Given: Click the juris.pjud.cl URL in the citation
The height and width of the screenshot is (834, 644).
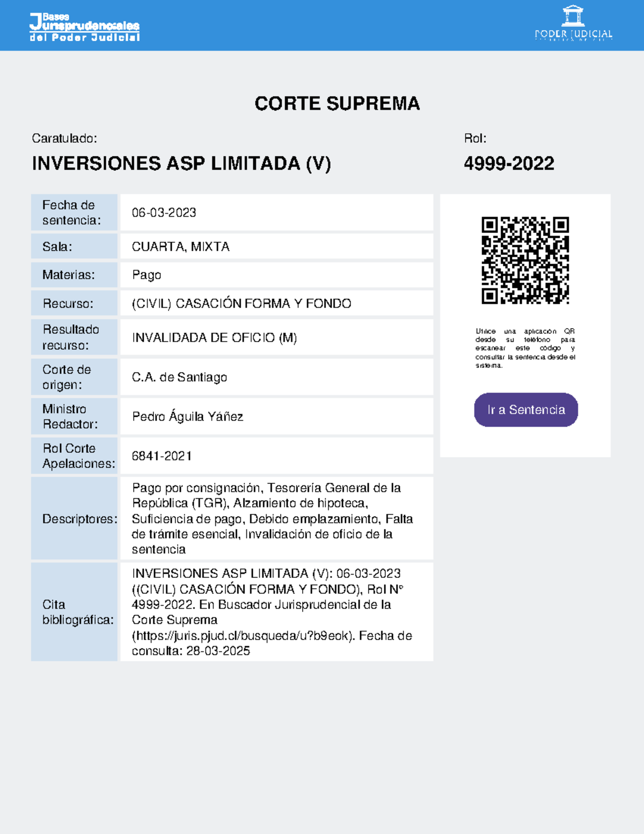Looking at the screenshot, I should 243,636.
